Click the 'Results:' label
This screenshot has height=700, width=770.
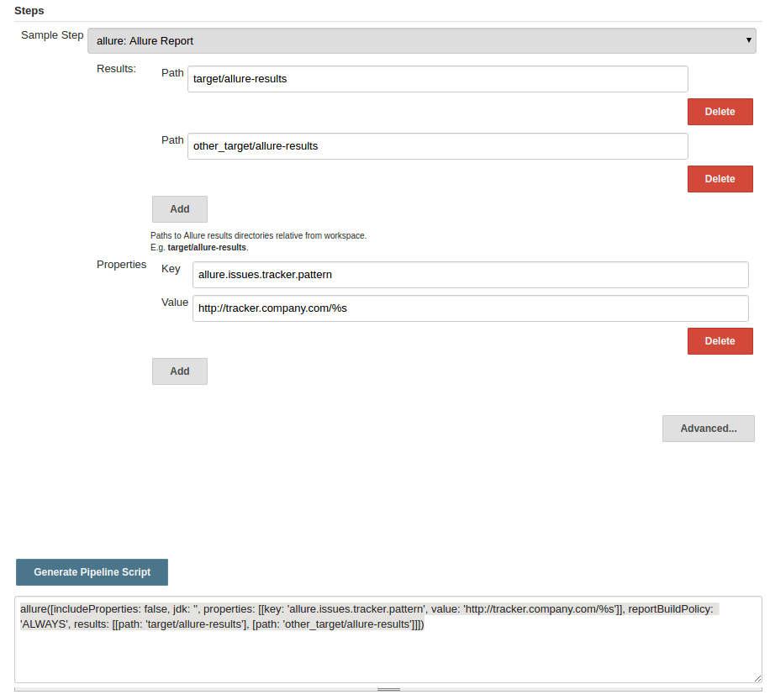pos(116,69)
